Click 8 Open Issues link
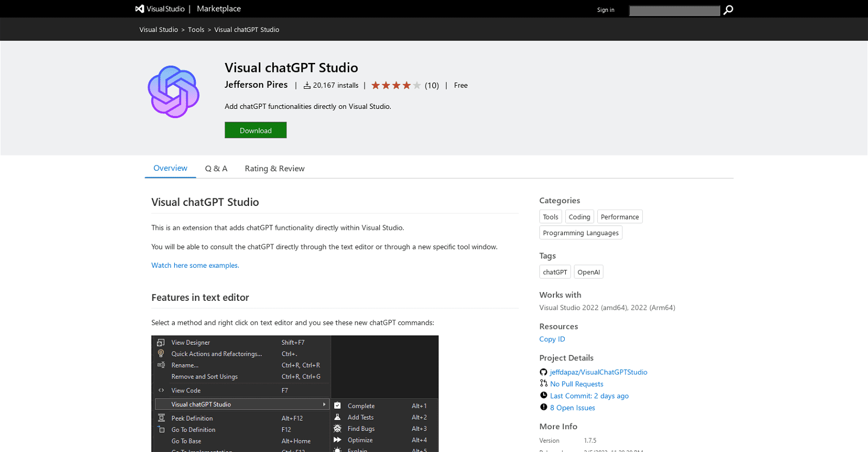The width and height of the screenshot is (868, 452). coord(572,408)
